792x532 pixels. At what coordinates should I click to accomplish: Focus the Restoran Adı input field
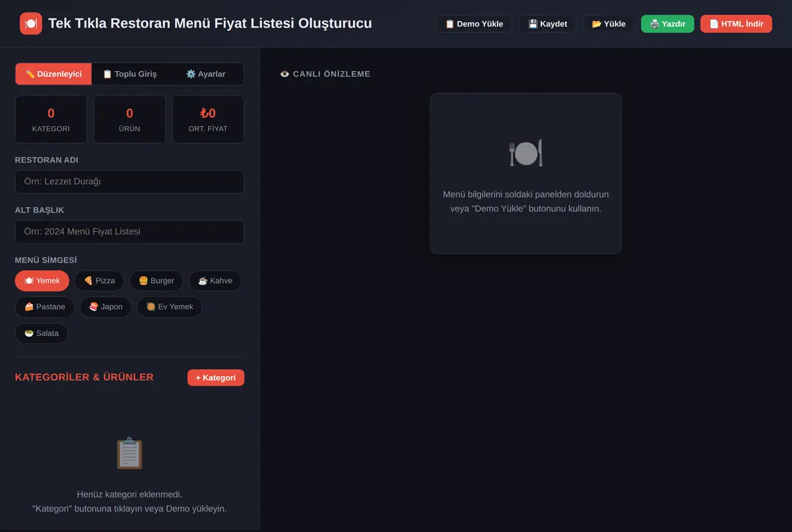tap(129, 182)
